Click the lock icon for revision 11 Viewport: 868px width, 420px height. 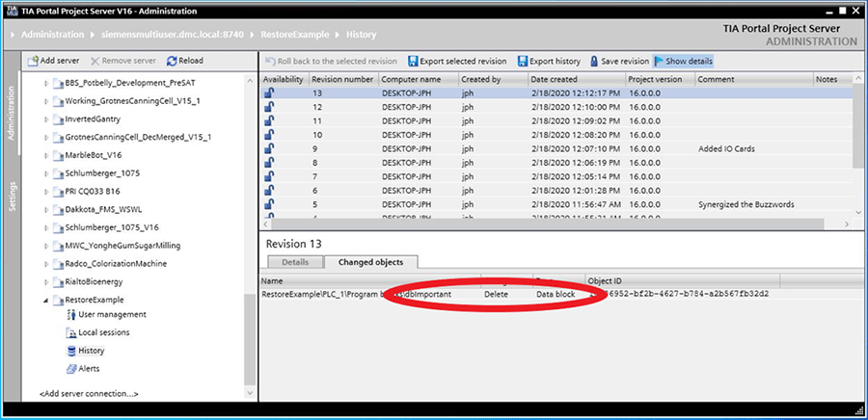[269, 120]
